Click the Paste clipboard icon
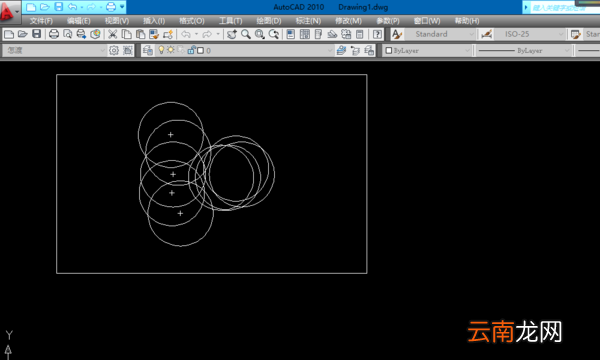This screenshot has height=360, width=600. click(x=140, y=34)
